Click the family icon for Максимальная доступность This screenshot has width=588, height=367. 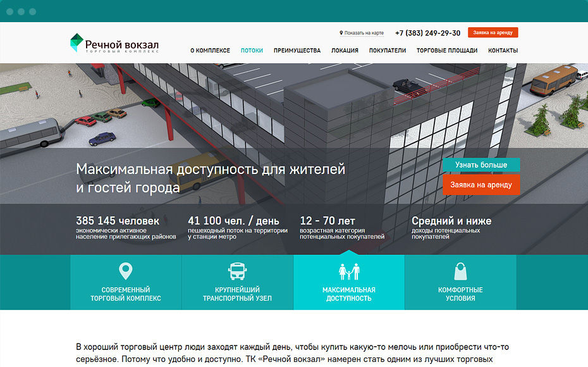(349, 271)
